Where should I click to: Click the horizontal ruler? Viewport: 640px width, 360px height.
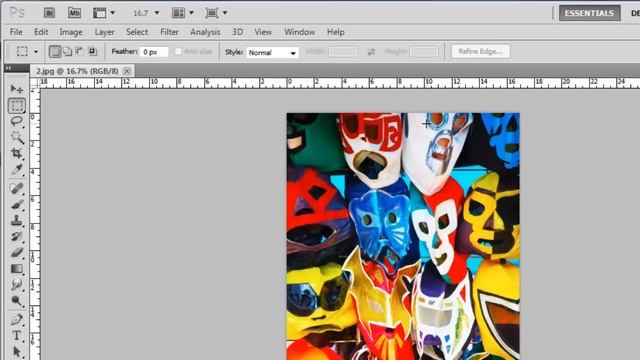[340, 83]
